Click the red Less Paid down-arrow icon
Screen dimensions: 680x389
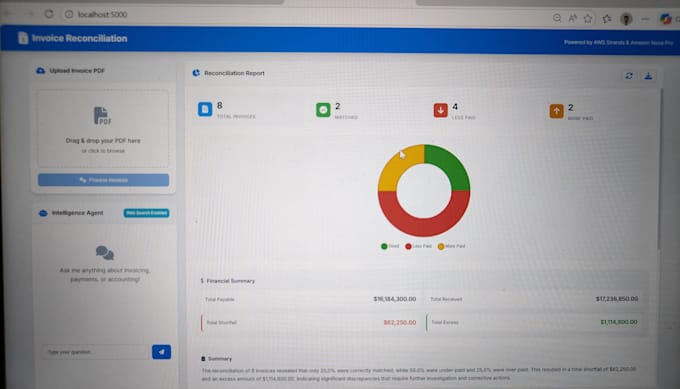coord(441,111)
